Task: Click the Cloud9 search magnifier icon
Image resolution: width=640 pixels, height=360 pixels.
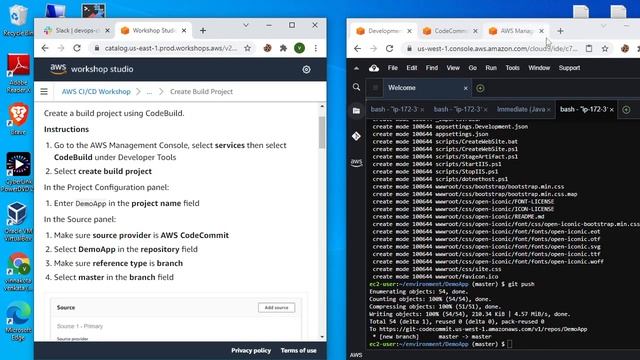Action: pos(356,87)
